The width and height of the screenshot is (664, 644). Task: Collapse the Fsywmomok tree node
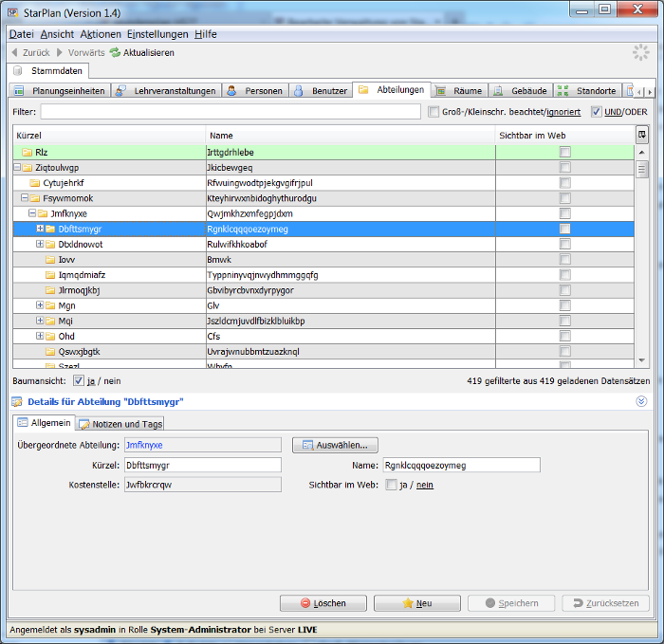25,197
